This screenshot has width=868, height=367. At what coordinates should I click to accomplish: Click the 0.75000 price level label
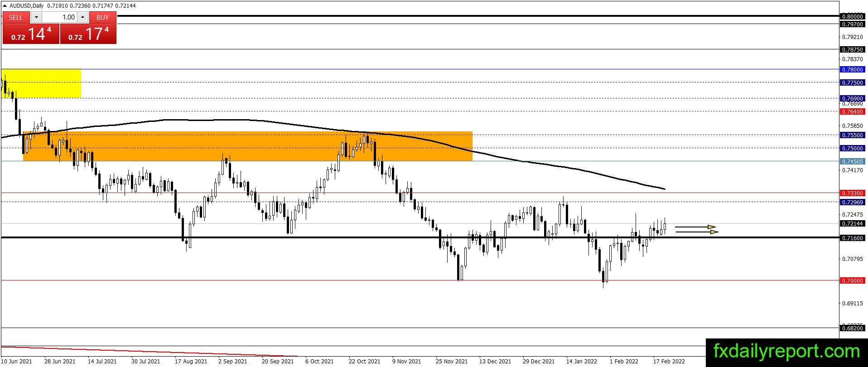[x=852, y=148]
